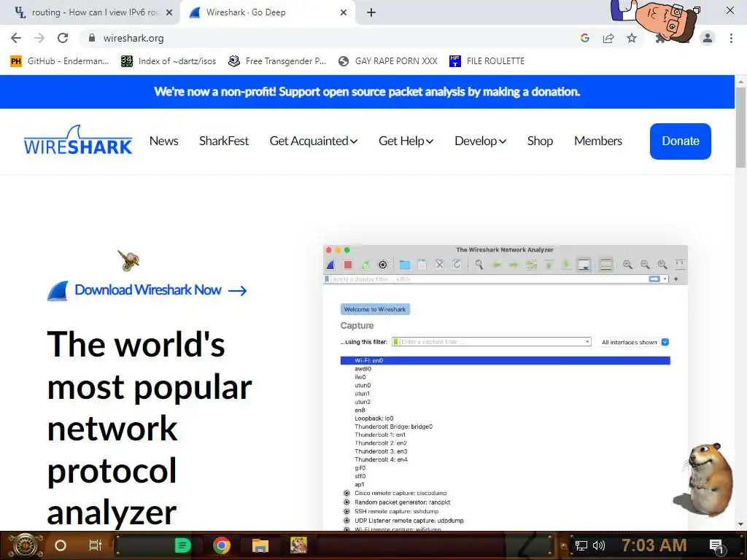The height and width of the screenshot is (560, 747).
Task: Reload the wireshark.org page
Action: pos(63,38)
